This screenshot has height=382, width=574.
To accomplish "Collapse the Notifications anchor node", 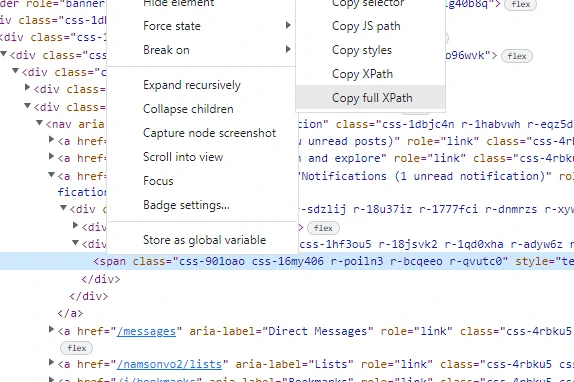I will (x=52, y=175).
